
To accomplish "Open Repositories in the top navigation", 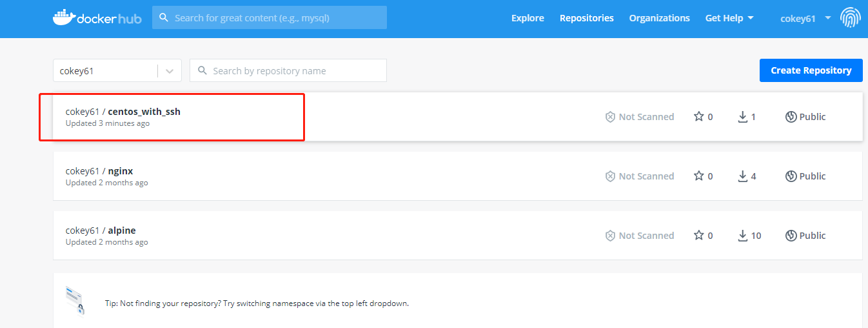I will coord(587,18).
